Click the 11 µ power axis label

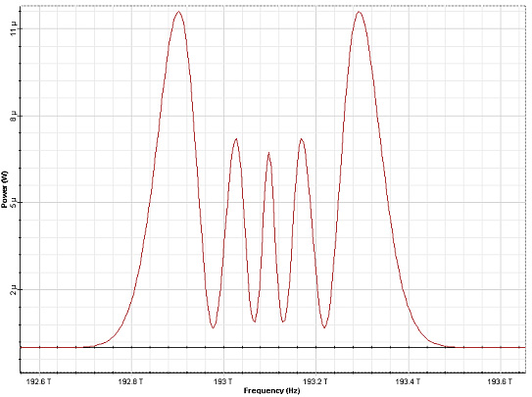14,28
